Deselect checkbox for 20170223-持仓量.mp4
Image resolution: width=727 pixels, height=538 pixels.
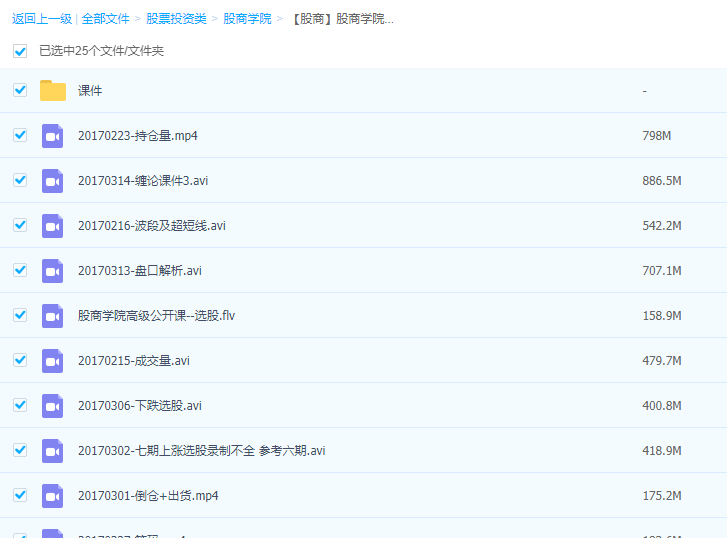point(20,135)
